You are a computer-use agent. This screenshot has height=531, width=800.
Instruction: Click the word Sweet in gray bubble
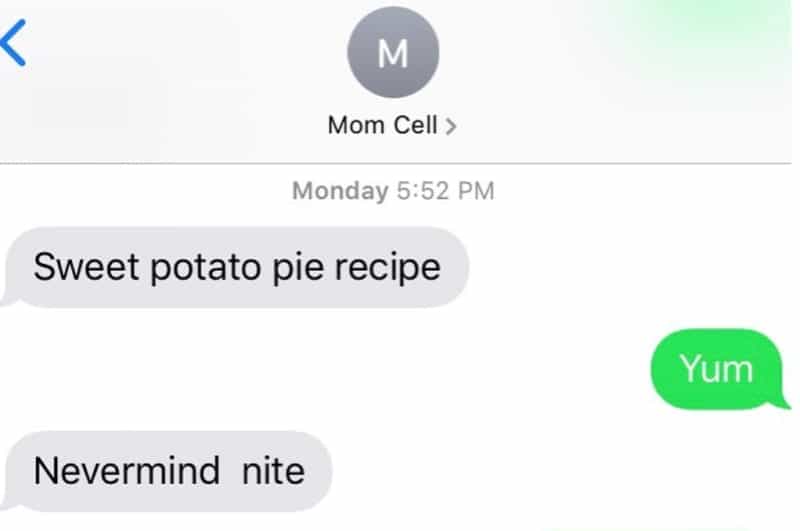(x=86, y=267)
